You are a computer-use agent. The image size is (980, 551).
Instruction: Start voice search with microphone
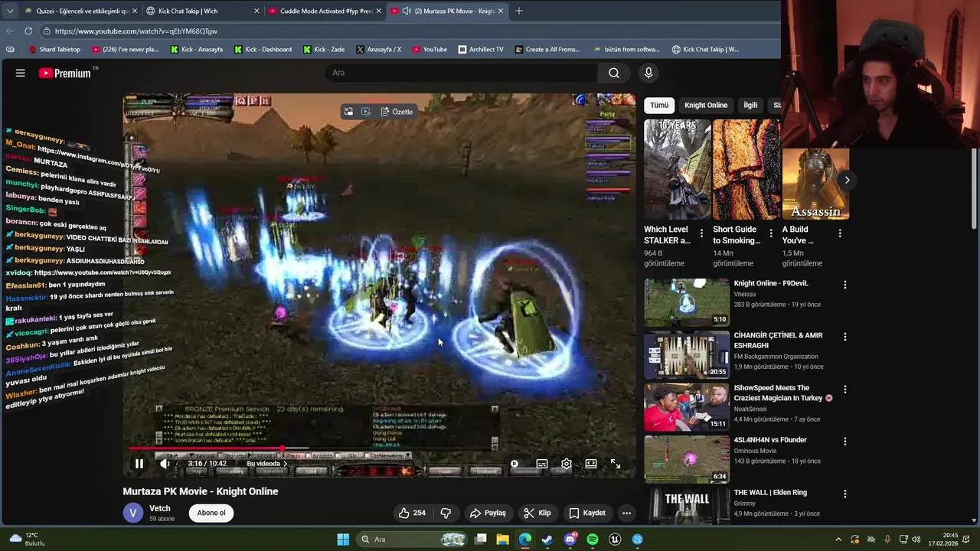click(x=648, y=73)
